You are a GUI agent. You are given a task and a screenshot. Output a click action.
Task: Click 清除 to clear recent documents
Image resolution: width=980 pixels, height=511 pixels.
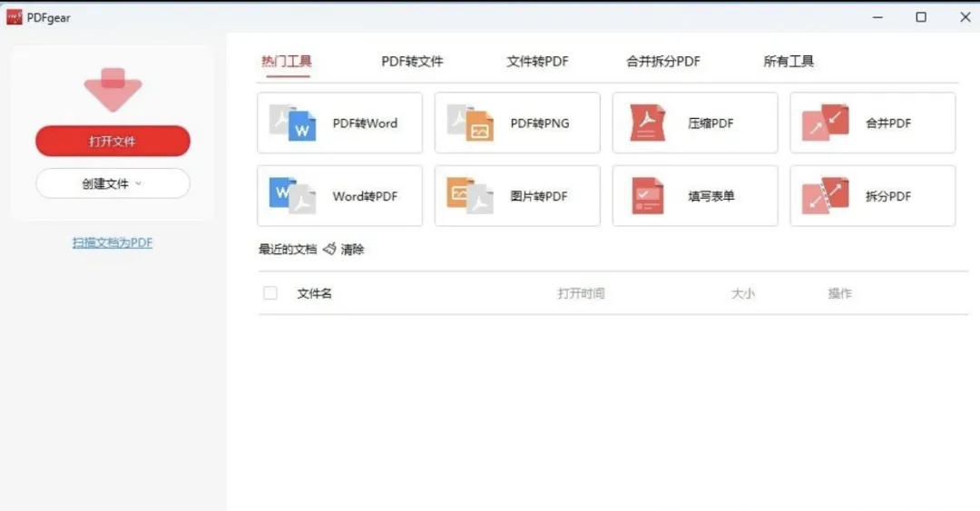click(352, 249)
